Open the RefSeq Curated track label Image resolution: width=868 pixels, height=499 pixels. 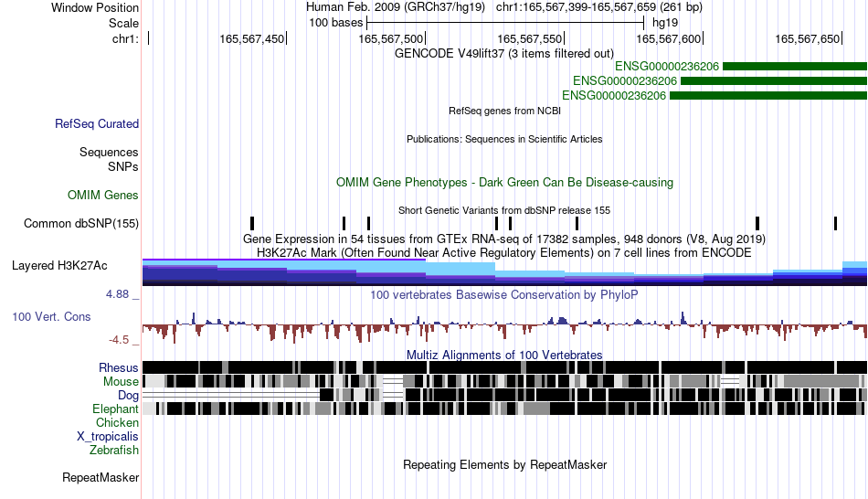[96, 123]
